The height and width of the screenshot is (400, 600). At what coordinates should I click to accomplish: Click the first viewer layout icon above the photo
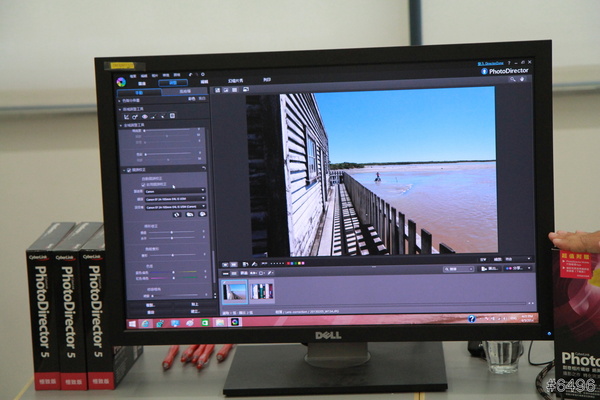(217, 90)
